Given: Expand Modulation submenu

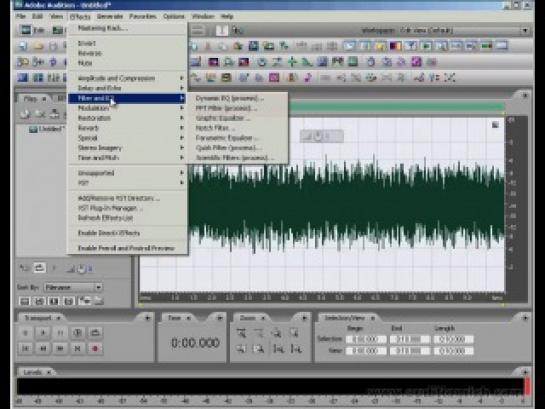Looking at the screenshot, I should [x=127, y=108].
